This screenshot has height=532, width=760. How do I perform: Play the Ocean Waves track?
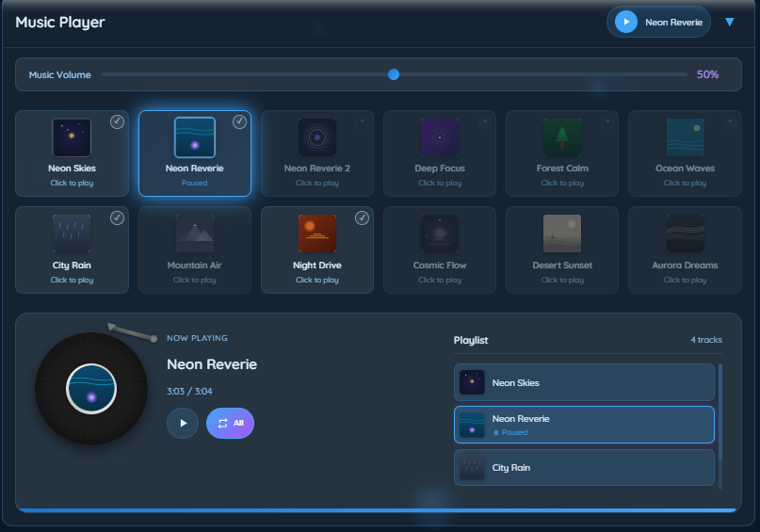click(x=685, y=153)
